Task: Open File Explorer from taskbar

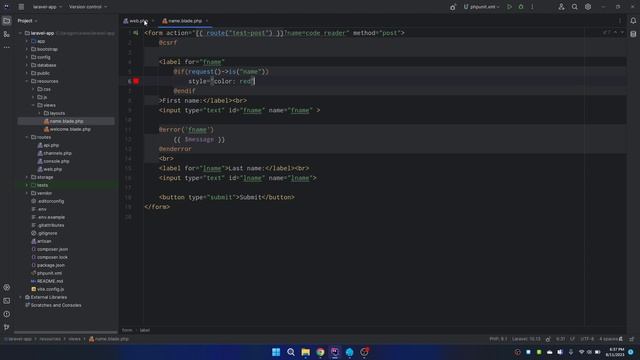Action: tap(305, 352)
